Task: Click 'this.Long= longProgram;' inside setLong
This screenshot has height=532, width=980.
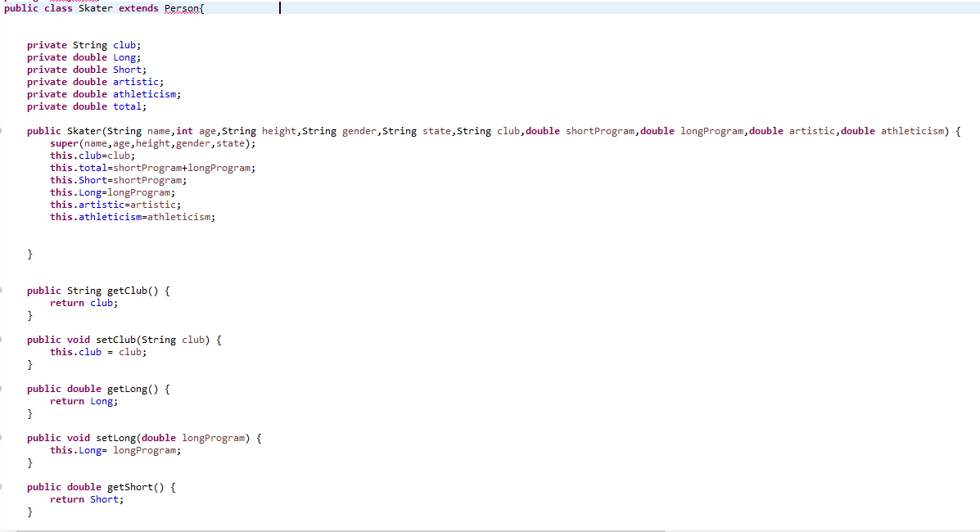Action: (x=115, y=450)
